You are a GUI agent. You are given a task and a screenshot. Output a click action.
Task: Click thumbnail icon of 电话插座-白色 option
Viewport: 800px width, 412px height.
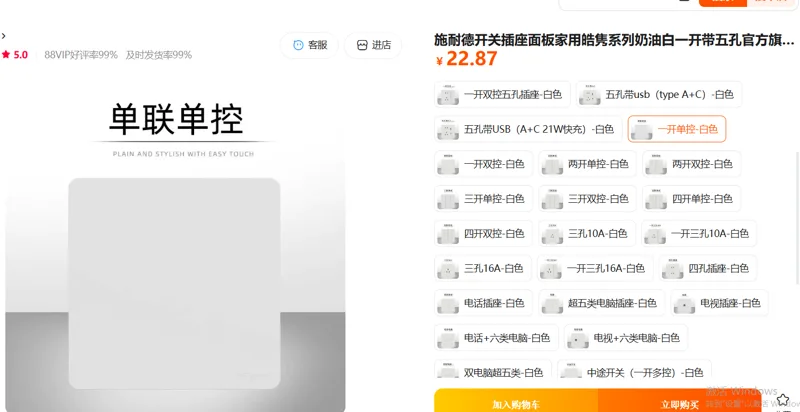click(x=447, y=303)
